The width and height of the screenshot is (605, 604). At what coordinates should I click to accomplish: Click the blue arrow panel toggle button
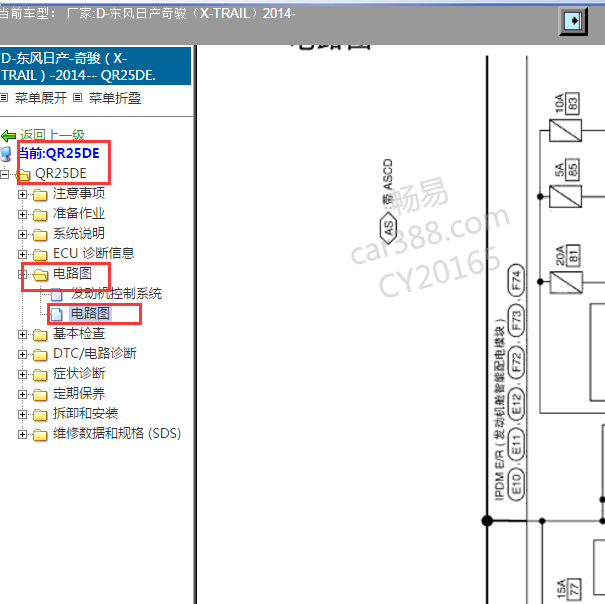point(574,21)
